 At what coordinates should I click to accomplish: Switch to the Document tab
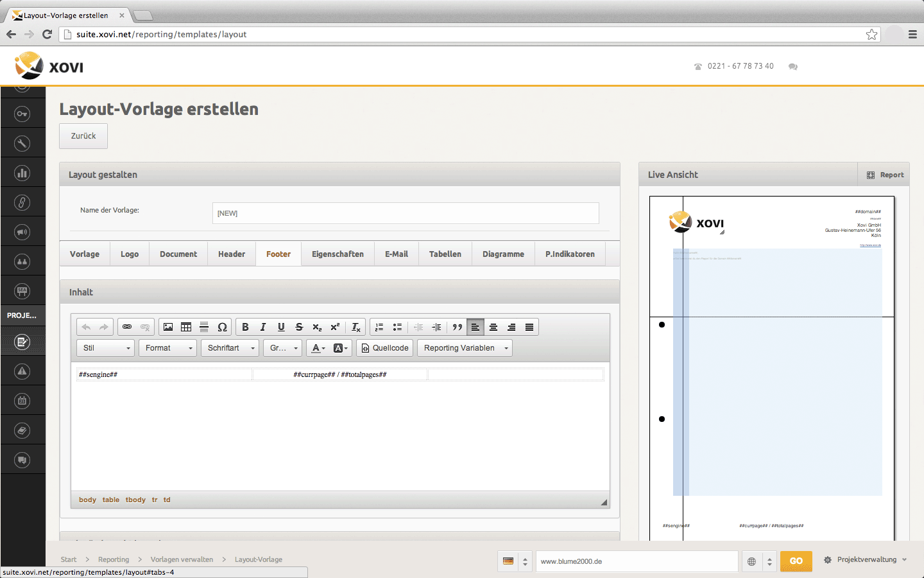point(178,254)
